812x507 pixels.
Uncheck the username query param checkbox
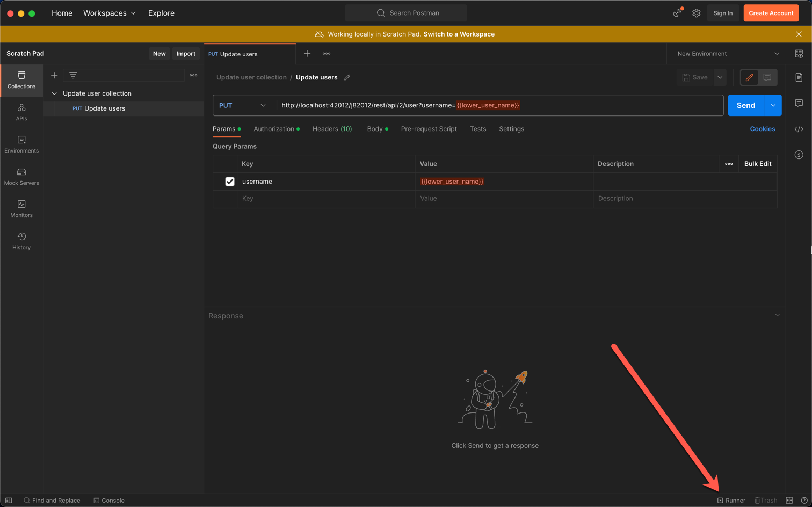[230, 182]
